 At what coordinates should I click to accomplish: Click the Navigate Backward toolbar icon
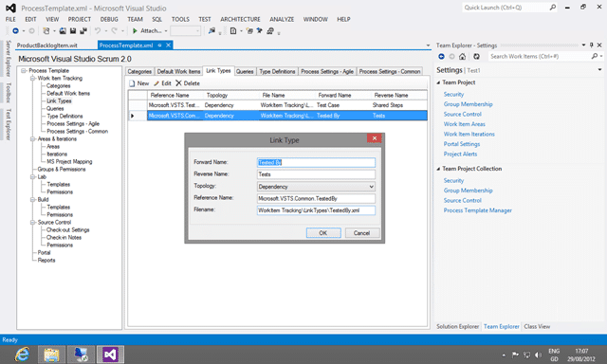pyautogui.click(x=15, y=31)
